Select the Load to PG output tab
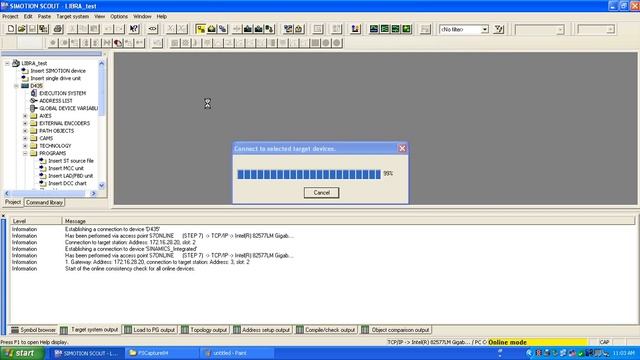Screen dimensions: 640x360 [x=150, y=330]
